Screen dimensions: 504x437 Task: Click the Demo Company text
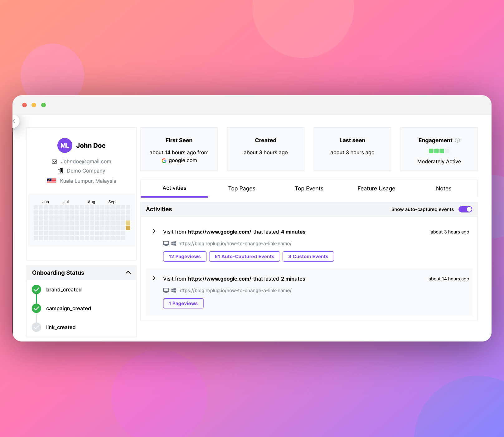pos(86,171)
